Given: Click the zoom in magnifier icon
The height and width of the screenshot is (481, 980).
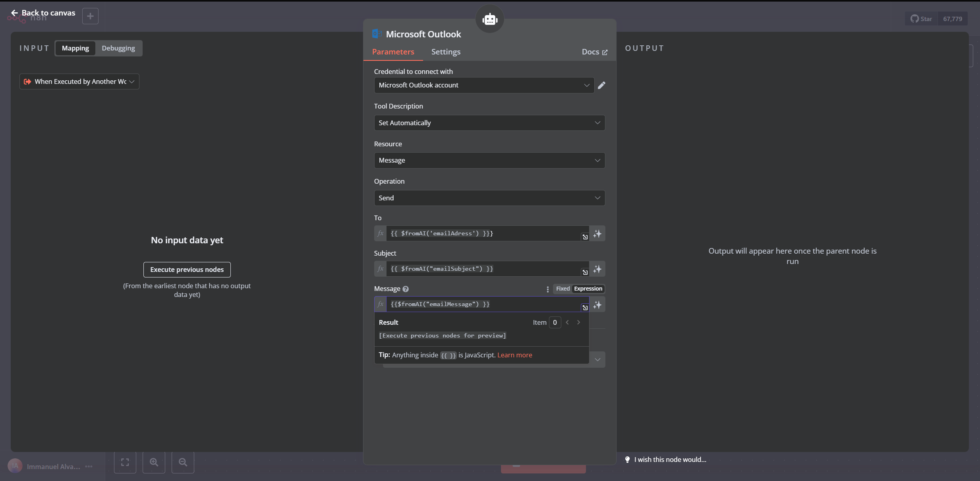Looking at the screenshot, I should (154, 462).
